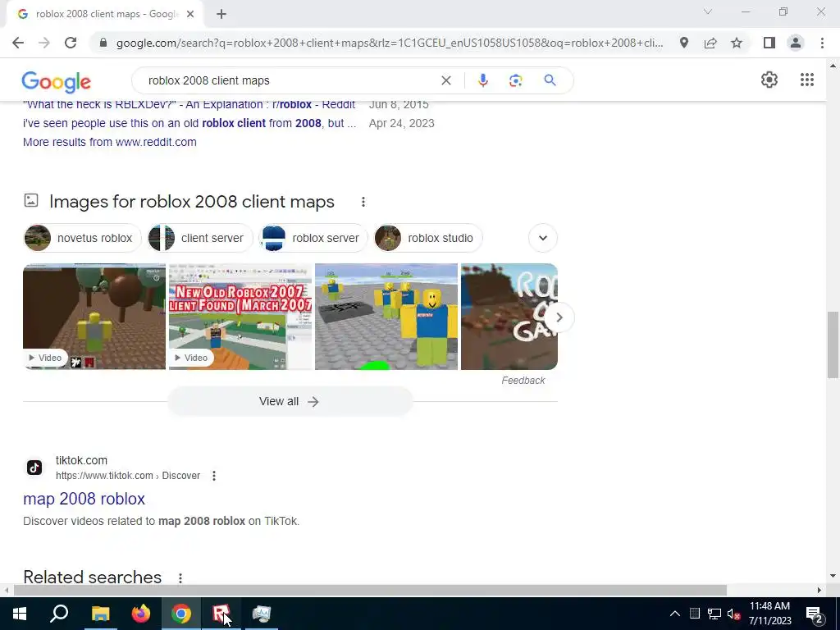The image size is (840, 630).
Task: Click Feedback link under images
Action: [523, 381]
